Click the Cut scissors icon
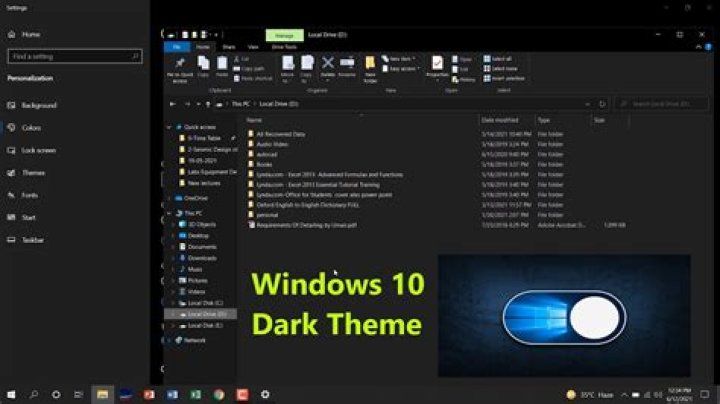 (x=236, y=59)
